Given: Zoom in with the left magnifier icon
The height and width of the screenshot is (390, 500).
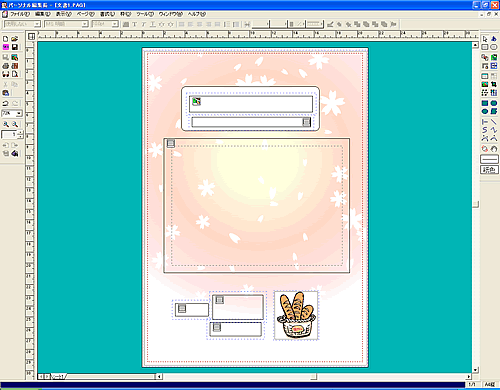Looking at the screenshot, I should coord(6,124).
